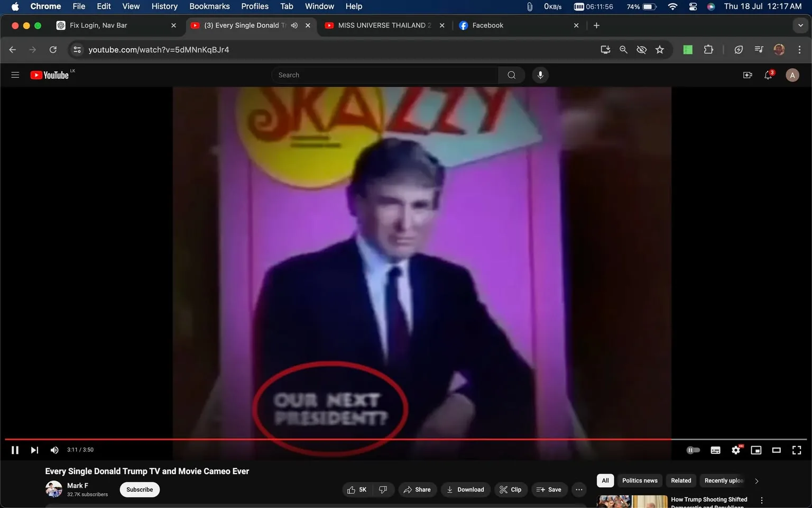
Task: Mute the video volume
Action: 54,450
